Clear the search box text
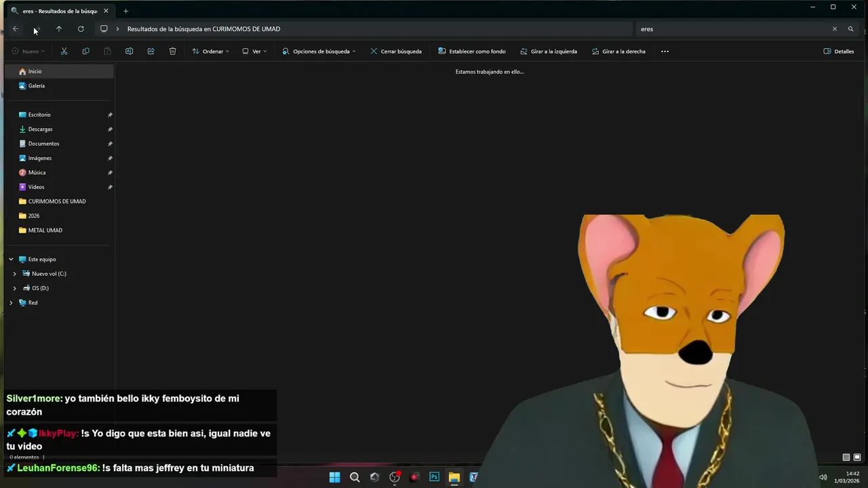The width and height of the screenshot is (868, 488). click(x=835, y=29)
